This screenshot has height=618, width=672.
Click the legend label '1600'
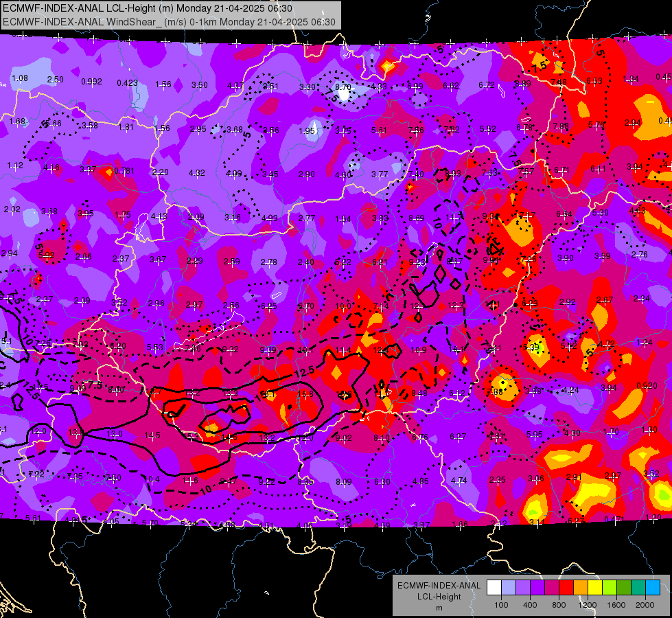(616, 605)
